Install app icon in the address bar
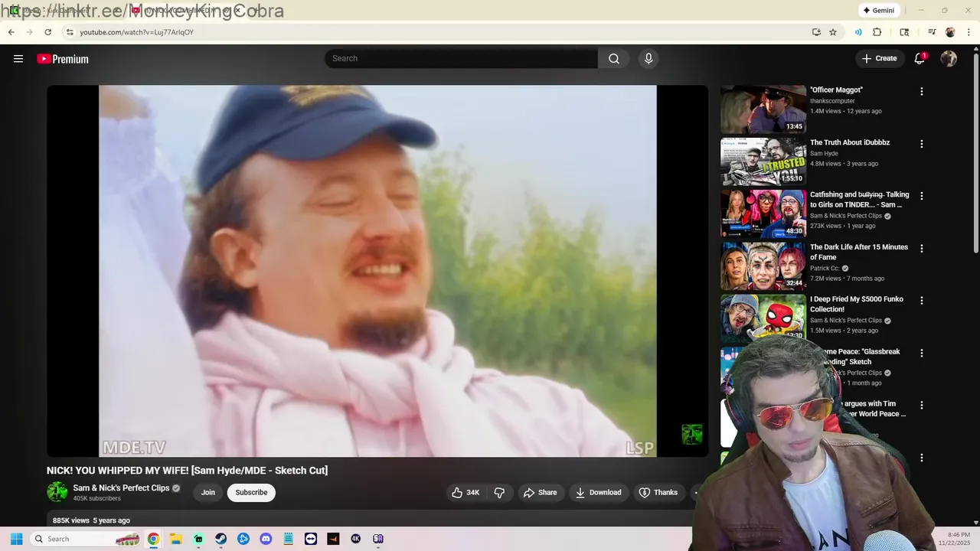 pyautogui.click(x=816, y=32)
